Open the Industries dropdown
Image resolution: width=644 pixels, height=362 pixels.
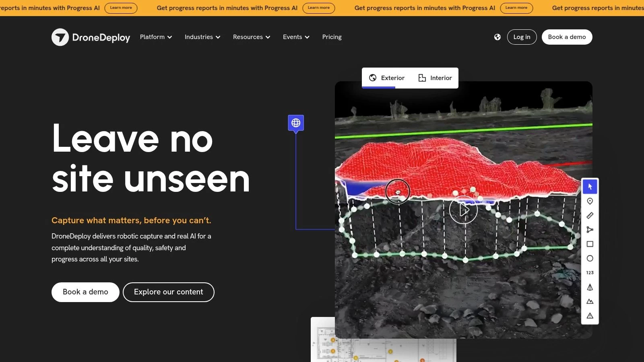pos(202,37)
